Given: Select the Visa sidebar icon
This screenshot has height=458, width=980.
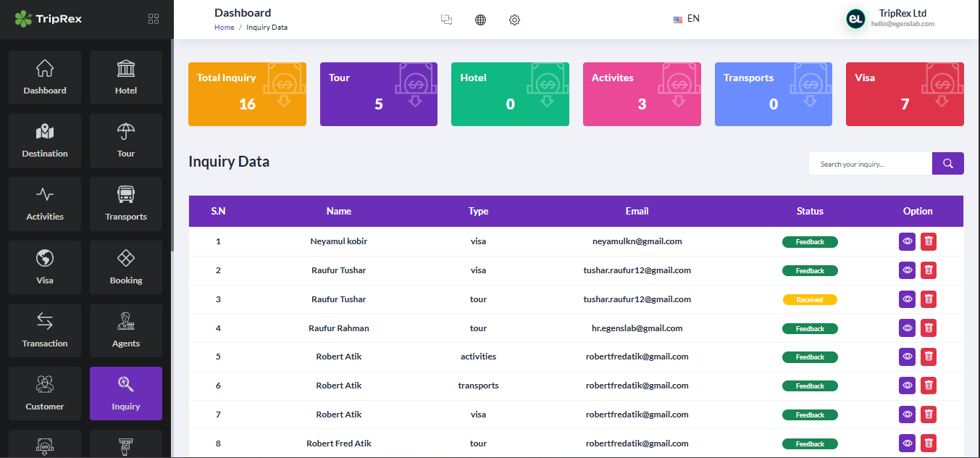Looking at the screenshot, I should (x=44, y=267).
